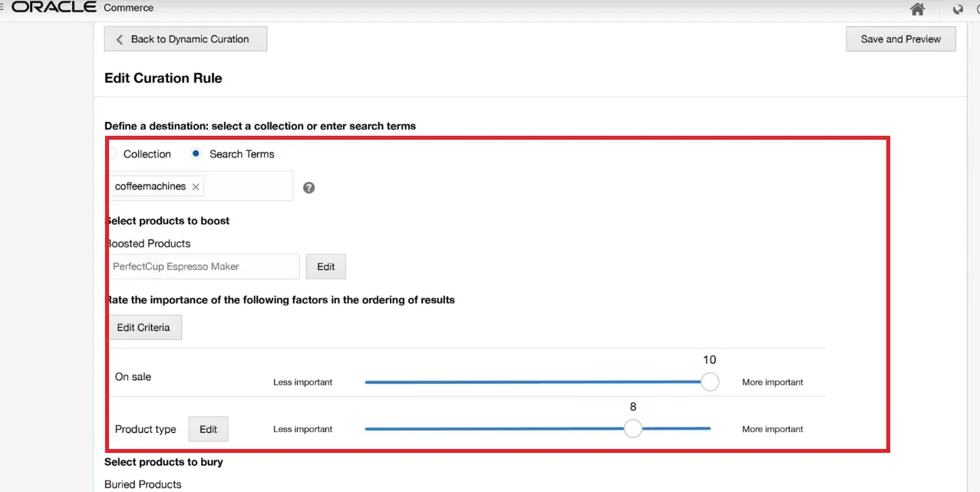This screenshot has height=492, width=980.
Task: Click the 'Buried Products' label
Action: [x=143, y=484]
